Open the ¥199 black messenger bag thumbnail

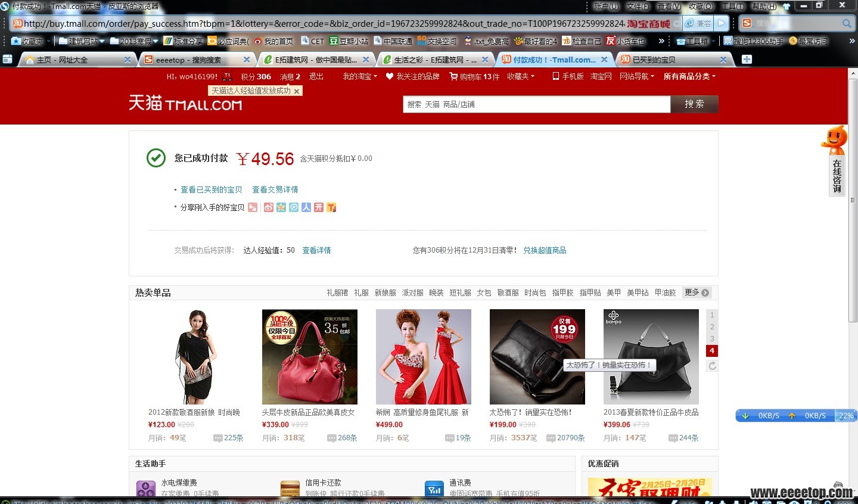537,357
